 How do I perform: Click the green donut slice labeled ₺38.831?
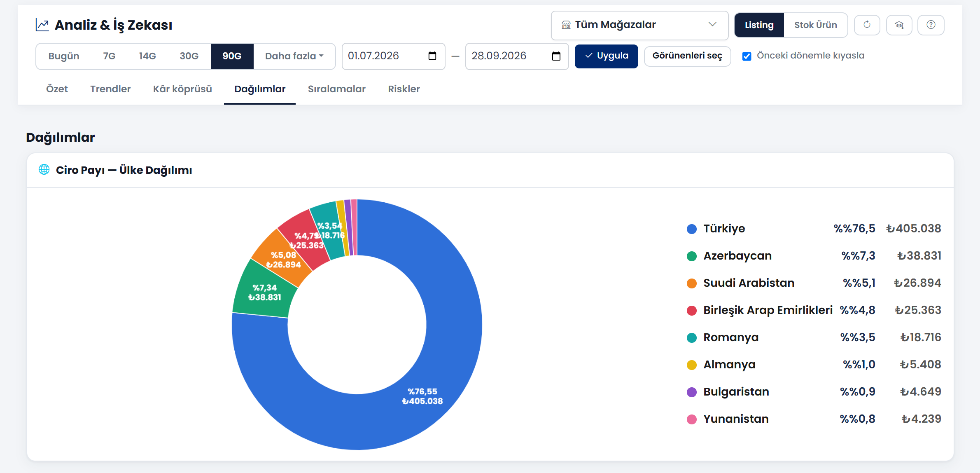265,293
